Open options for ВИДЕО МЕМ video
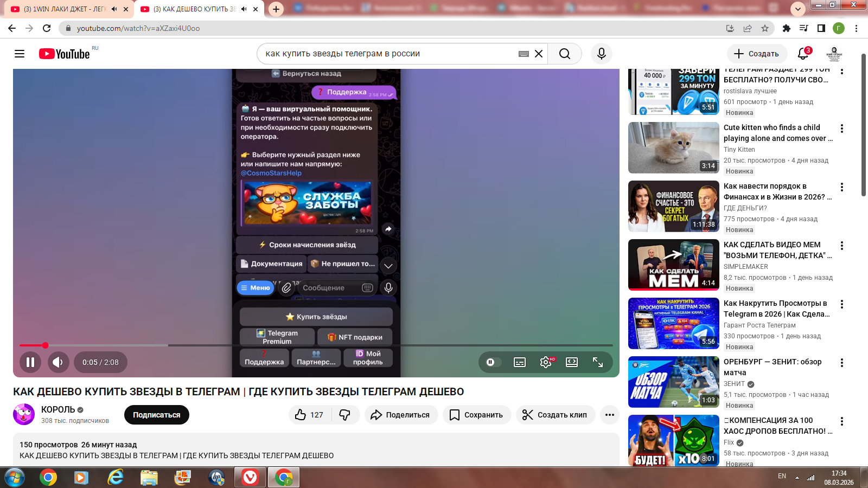Image resolution: width=868 pixels, height=488 pixels. (842, 246)
